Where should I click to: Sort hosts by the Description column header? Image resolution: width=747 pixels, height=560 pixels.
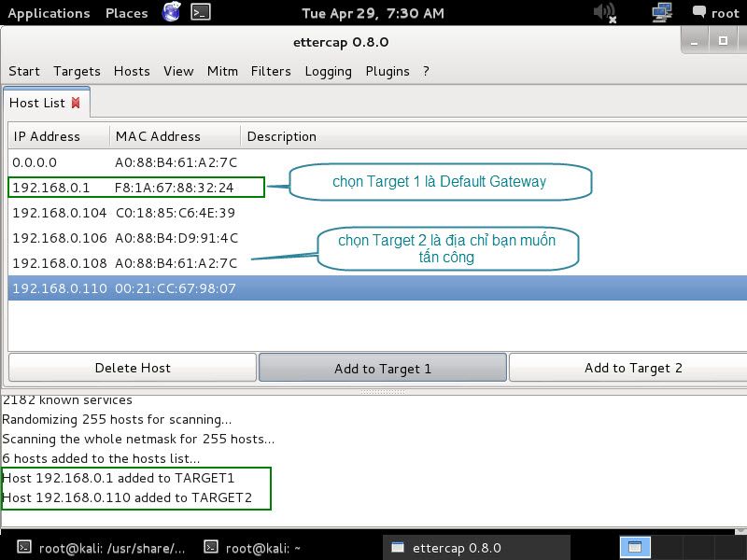tap(494, 136)
